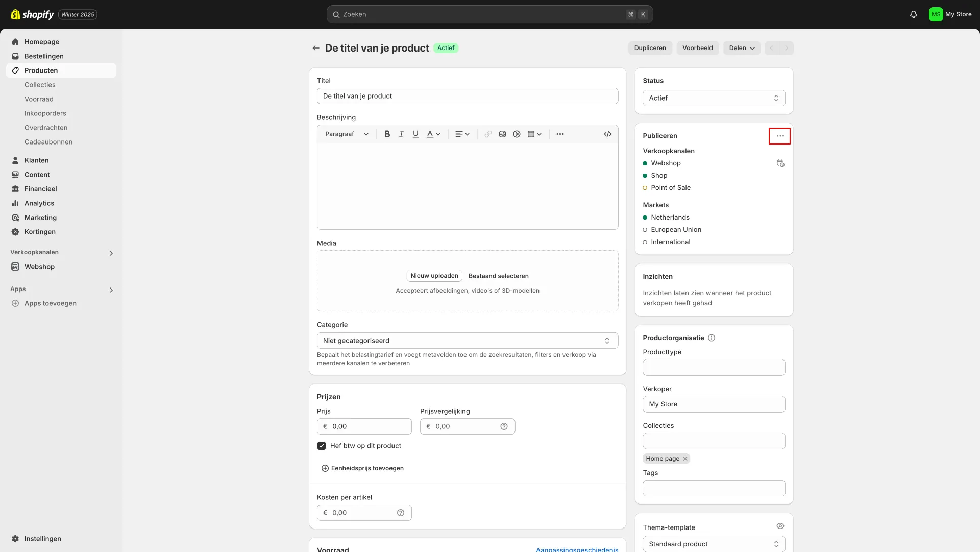Click the text alignment icon

click(x=460, y=134)
